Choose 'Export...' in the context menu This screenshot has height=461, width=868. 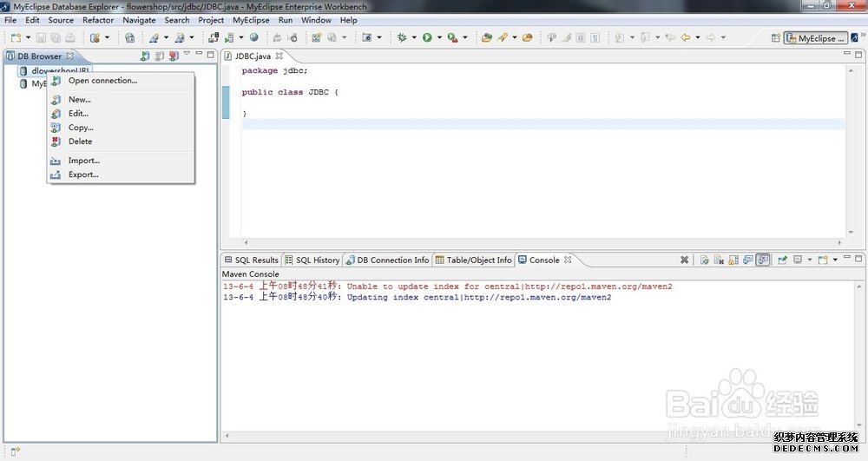pyautogui.click(x=83, y=175)
